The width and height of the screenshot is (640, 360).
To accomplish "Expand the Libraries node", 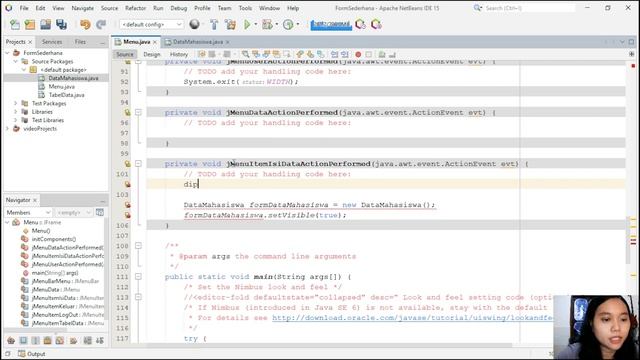I will coord(16,112).
